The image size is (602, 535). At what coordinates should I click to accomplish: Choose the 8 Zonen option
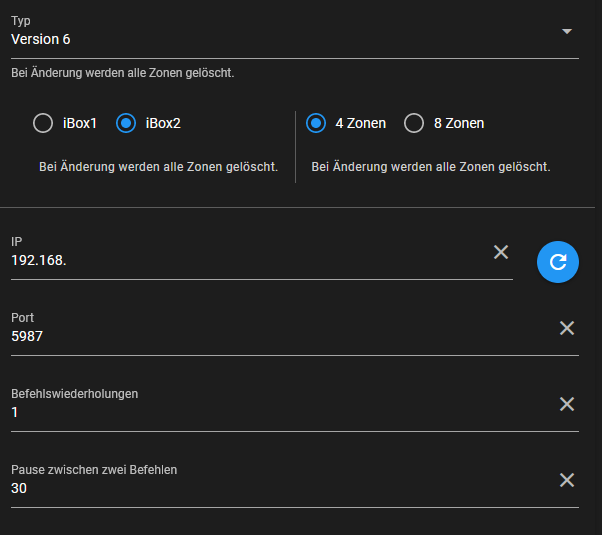coord(414,123)
